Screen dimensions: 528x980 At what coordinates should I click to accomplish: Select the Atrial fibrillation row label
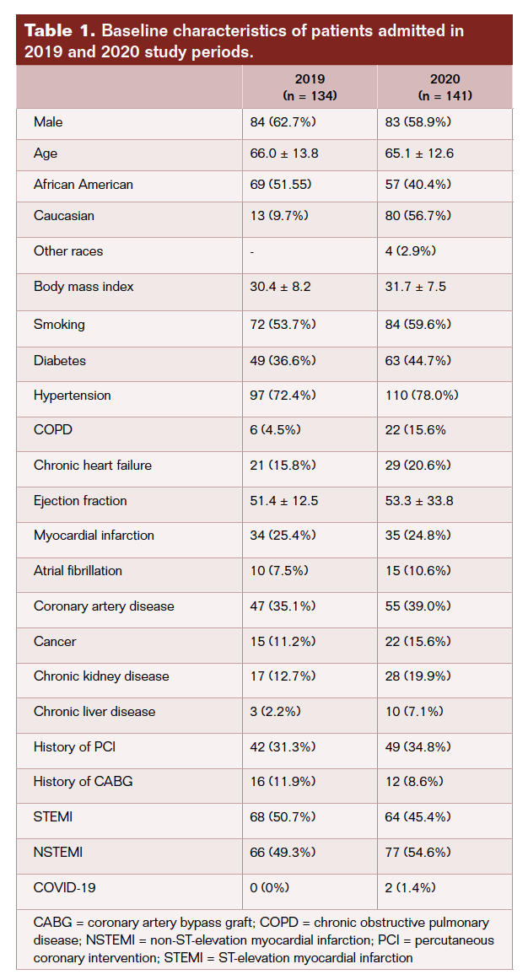click(x=78, y=571)
